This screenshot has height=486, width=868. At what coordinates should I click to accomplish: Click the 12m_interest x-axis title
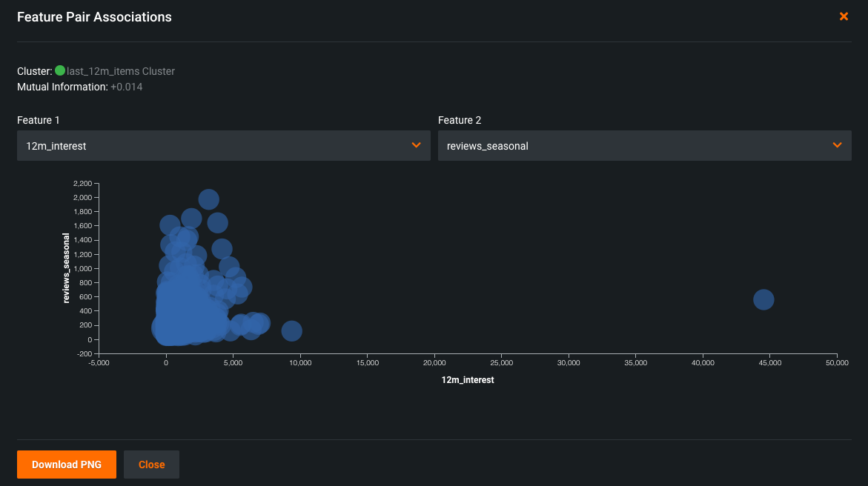click(467, 380)
